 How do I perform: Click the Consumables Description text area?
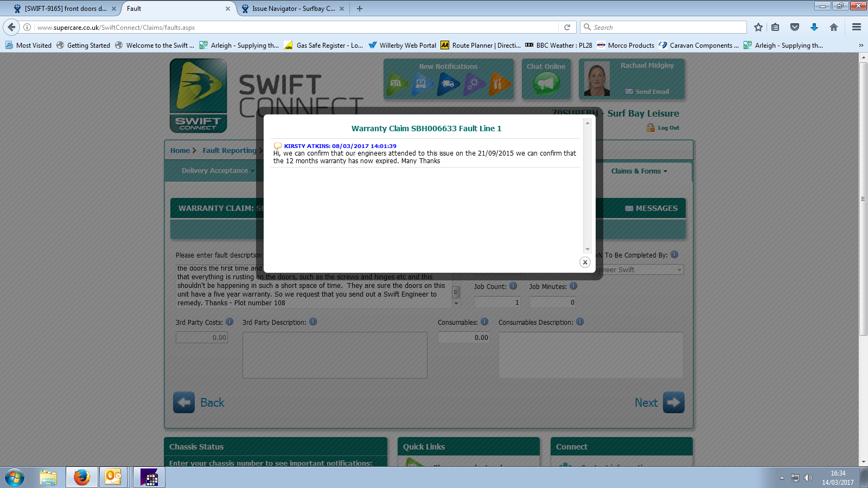(591, 355)
